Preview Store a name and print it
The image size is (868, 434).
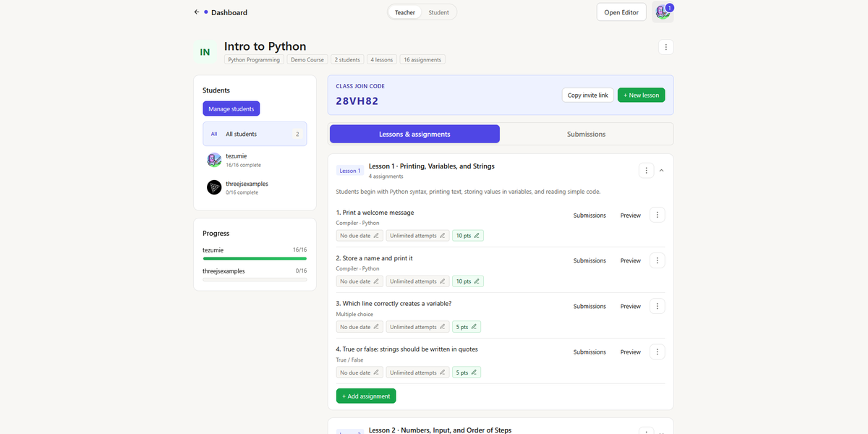pos(631,260)
